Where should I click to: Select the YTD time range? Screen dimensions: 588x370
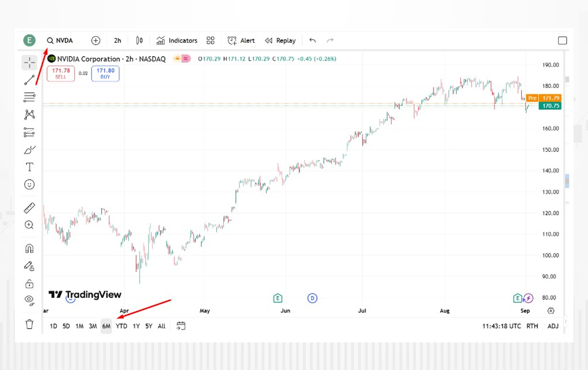pyautogui.click(x=121, y=326)
